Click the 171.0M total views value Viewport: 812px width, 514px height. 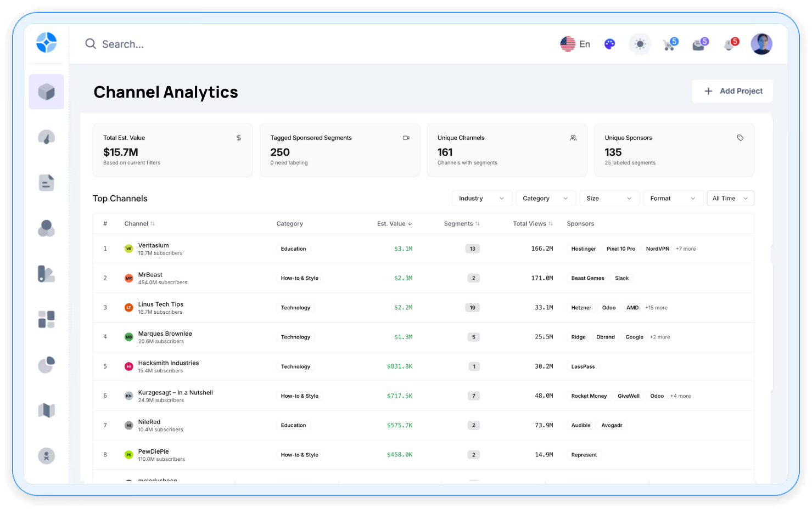(x=542, y=278)
